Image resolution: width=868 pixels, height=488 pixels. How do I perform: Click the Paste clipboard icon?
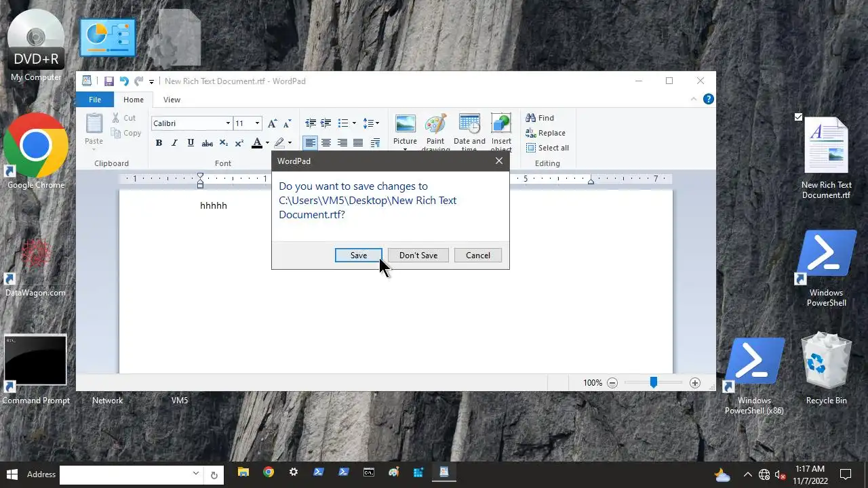tap(94, 124)
